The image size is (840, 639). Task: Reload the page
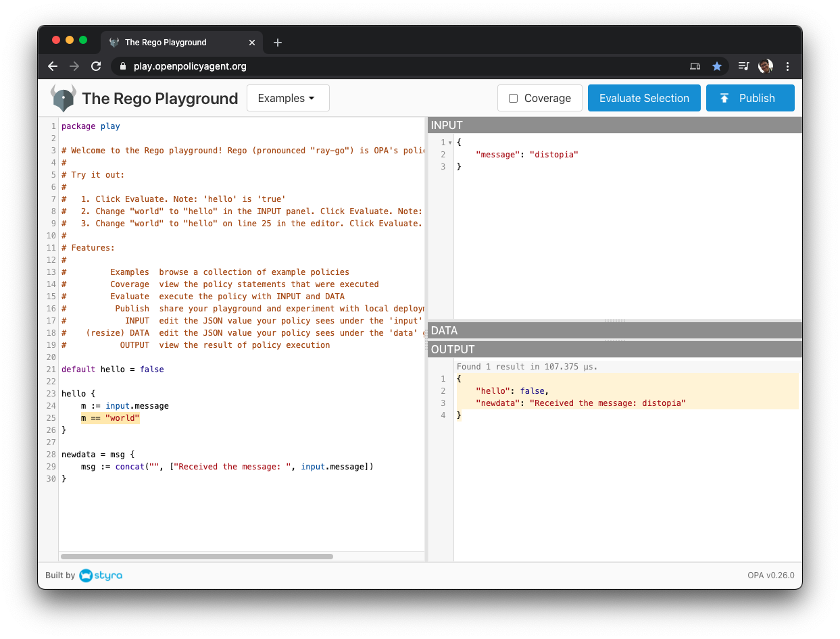[x=96, y=66]
